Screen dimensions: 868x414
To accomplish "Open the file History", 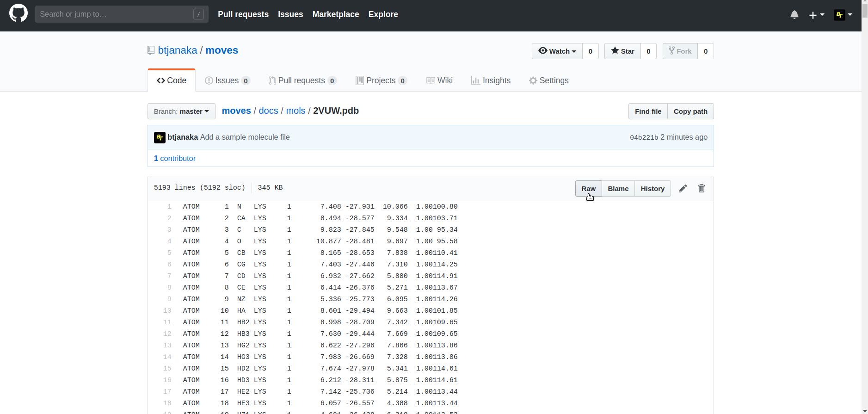I will (x=653, y=189).
